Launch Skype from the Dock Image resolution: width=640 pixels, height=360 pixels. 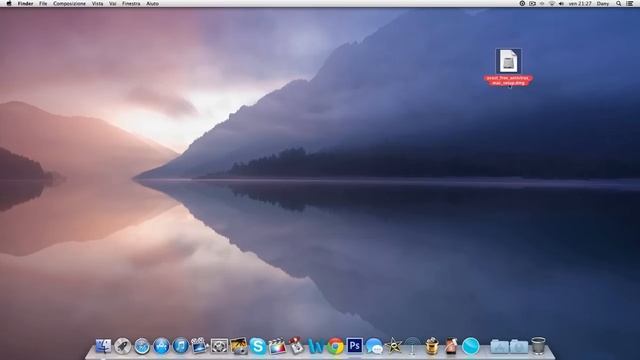click(x=258, y=346)
